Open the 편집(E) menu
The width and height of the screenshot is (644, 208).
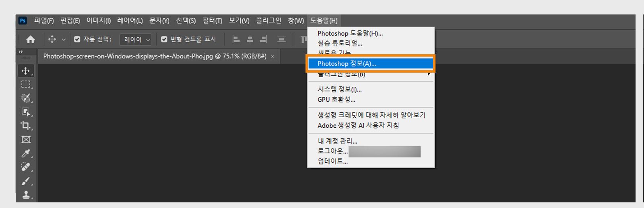tap(70, 20)
